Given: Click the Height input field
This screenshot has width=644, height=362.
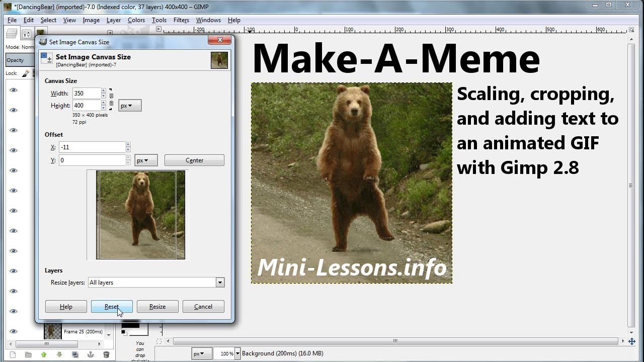Looking at the screenshot, I should [87, 106].
